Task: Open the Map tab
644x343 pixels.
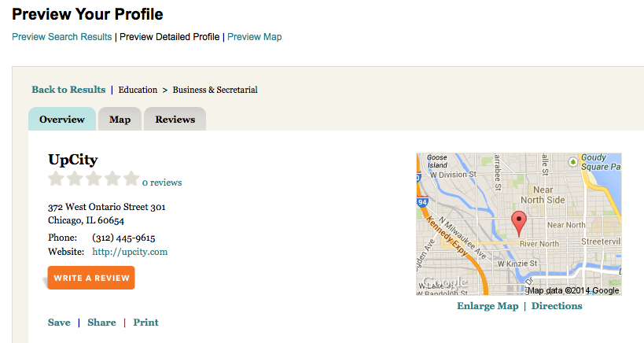Action: click(x=120, y=120)
